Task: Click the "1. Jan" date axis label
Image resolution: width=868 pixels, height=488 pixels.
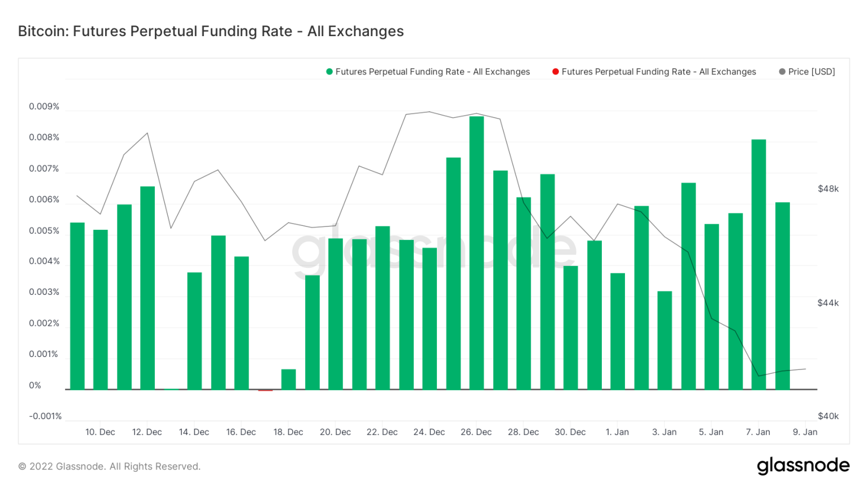Action: (617, 432)
